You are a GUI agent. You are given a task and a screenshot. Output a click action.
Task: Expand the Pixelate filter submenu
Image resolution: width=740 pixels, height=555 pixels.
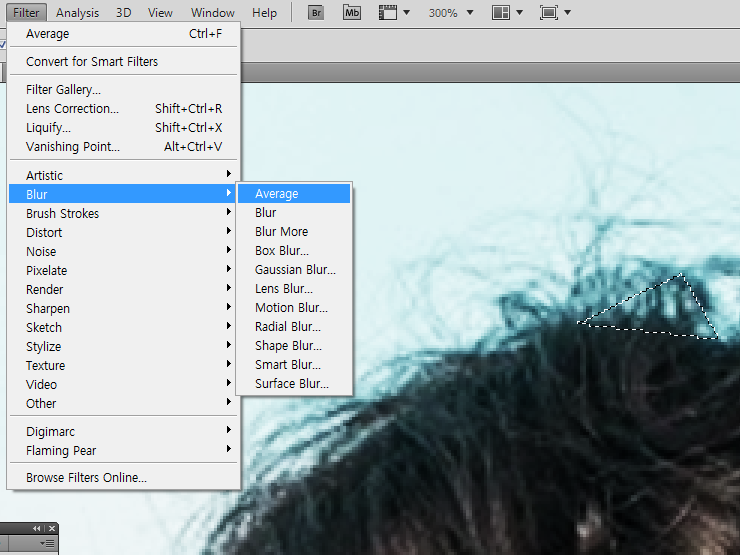[x=123, y=270]
